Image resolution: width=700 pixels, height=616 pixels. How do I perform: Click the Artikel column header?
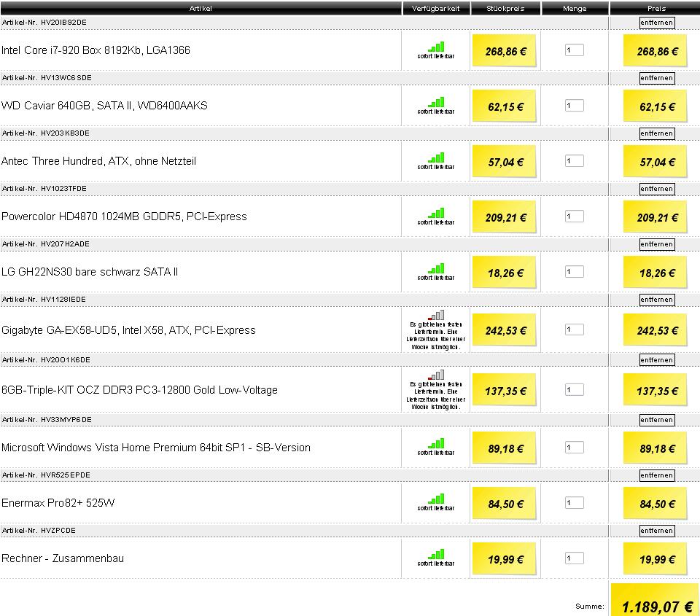tap(201, 8)
